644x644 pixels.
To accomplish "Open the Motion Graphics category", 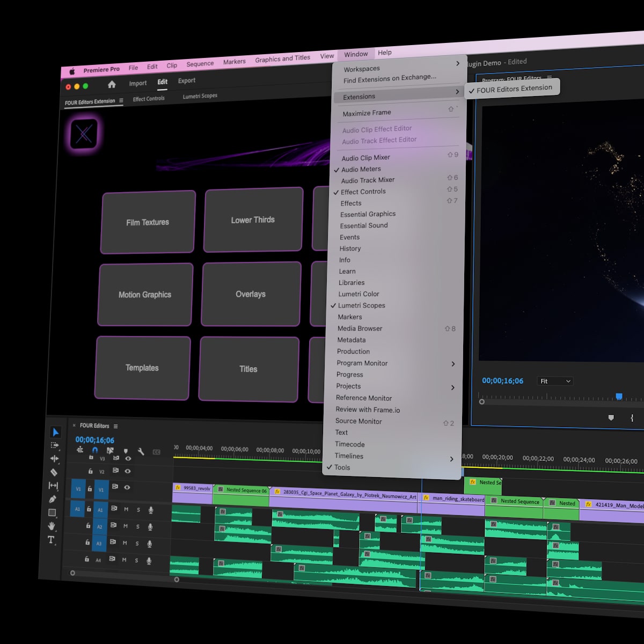I will (x=145, y=295).
